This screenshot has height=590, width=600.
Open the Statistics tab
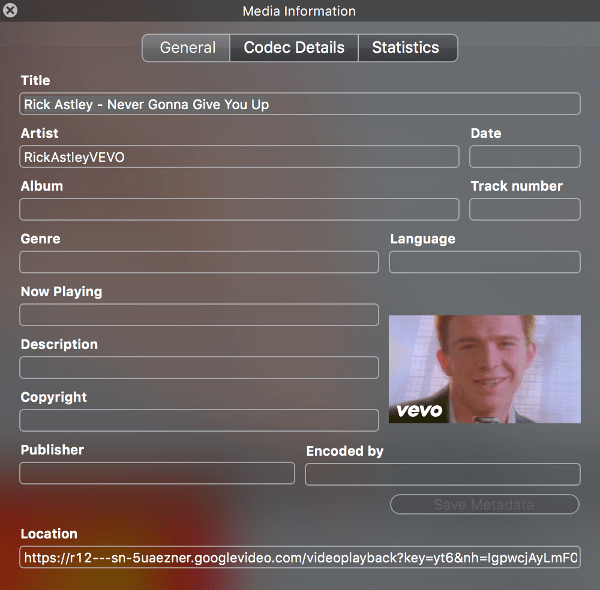coord(408,48)
